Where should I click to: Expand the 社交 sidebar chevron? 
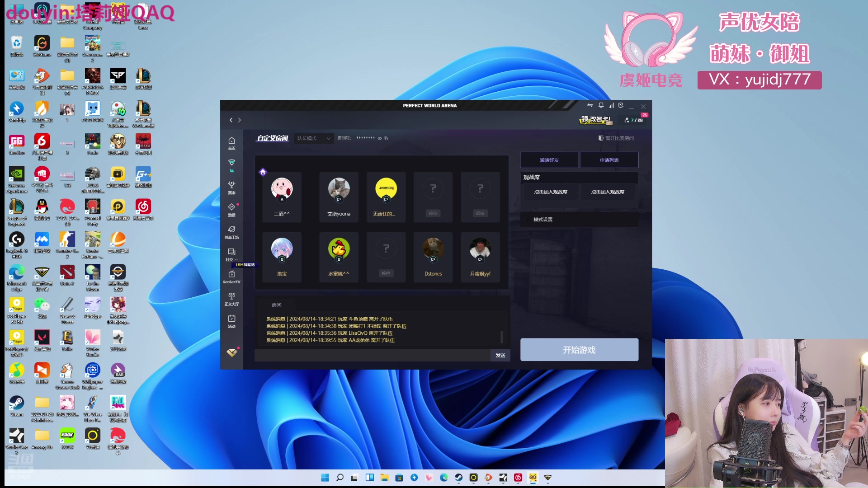click(x=236, y=260)
